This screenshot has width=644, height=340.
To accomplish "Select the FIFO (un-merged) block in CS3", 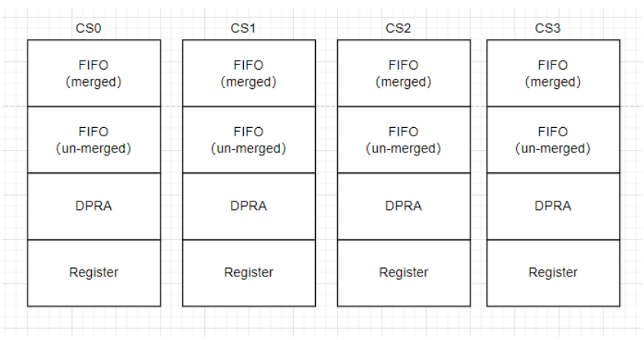I will (553, 140).
